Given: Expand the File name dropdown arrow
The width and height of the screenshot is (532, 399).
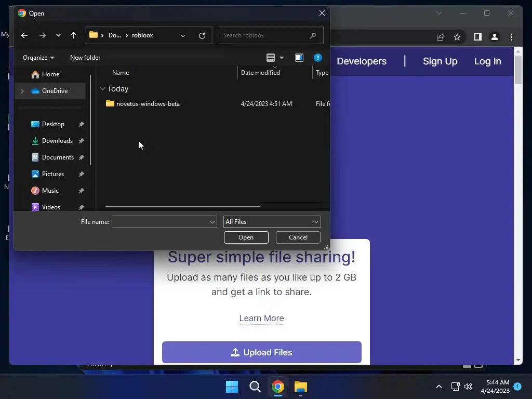Looking at the screenshot, I should click(212, 222).
